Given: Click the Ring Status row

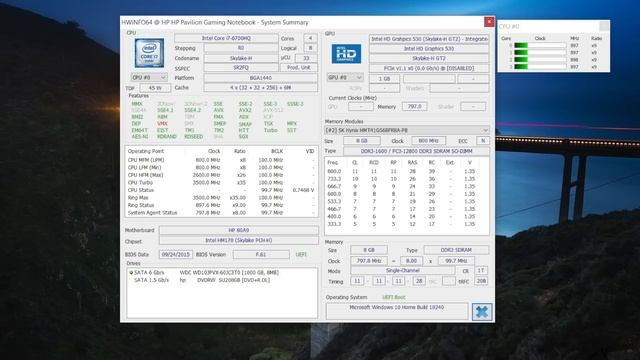Looking at the screenshot, I should (221, 205).
